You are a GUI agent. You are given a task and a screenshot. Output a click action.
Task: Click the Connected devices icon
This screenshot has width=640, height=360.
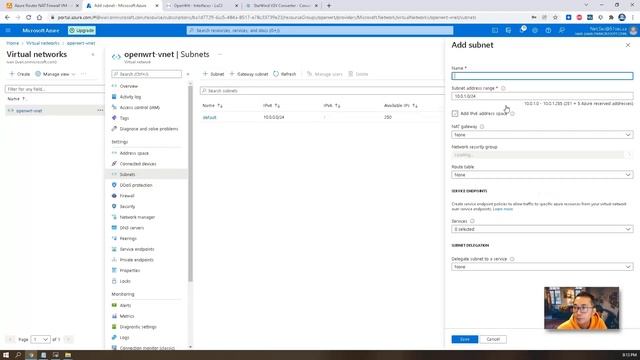tap(114, 164)
